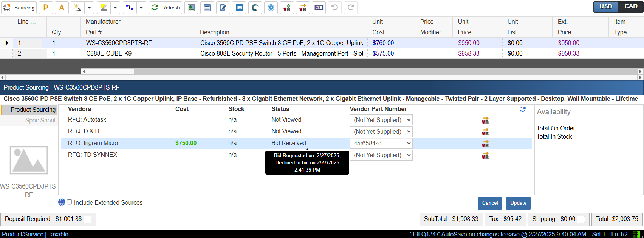The width and height of the screenshot is (644, 238).
Task: Click the Cancel button
Action: [x=490, y=203]
